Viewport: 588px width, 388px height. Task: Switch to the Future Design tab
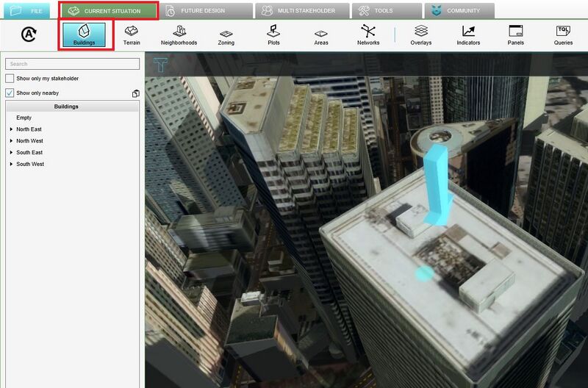coord(206,11)
